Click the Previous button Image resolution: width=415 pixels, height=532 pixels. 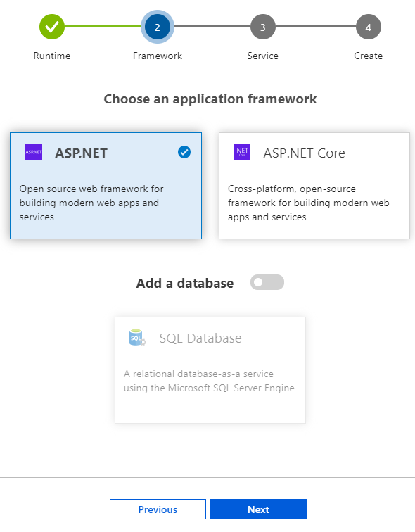click(158, 509)
